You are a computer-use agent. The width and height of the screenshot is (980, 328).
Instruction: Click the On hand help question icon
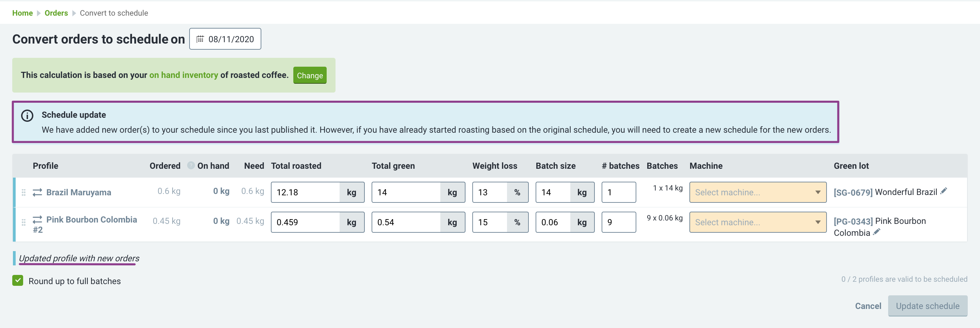coord(191,165)
